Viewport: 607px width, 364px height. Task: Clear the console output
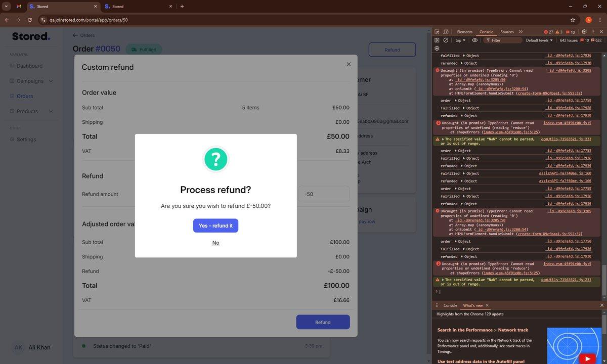coord(446,40)
